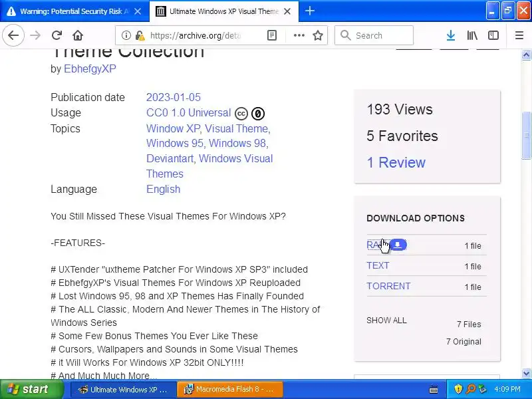The height and width of the screenshot is (399, 532).
Task: Open page actions three-dot menu
Action: [299, 35]
